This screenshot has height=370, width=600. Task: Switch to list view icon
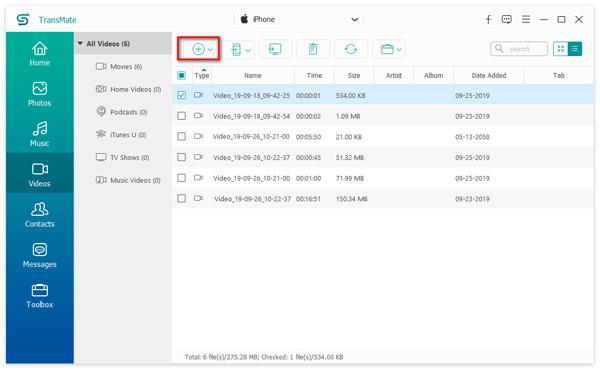tap(575, 49)
